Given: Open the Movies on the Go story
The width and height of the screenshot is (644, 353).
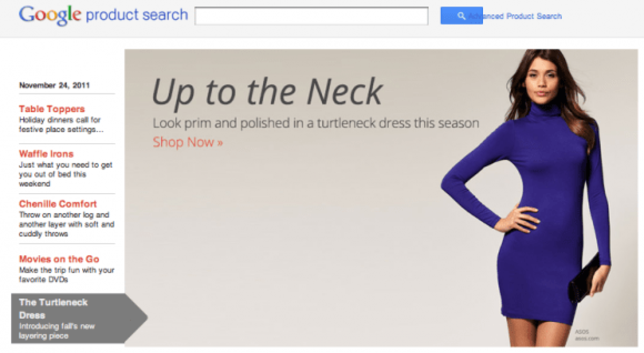Looking at the screenshot, I should pyautogui.click(x=59, y=259).
